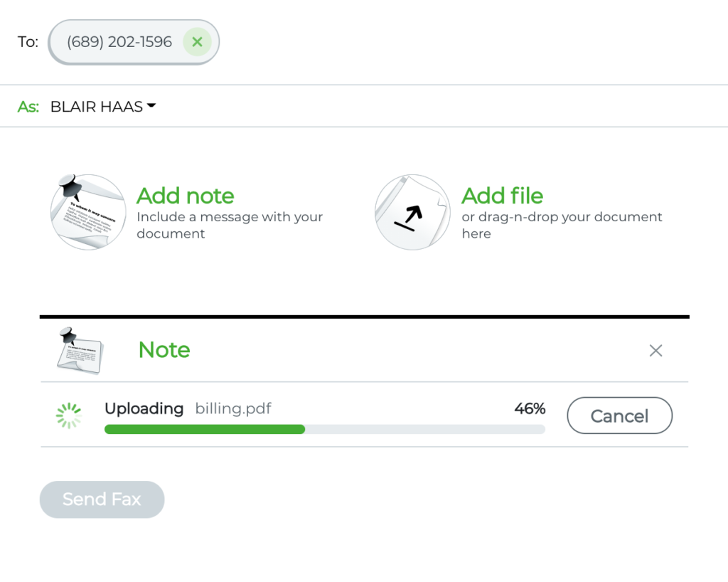Viewport: 728px width, 582px height.
Task: Click the "Add note" heading text
Action: tap(185, 196)
